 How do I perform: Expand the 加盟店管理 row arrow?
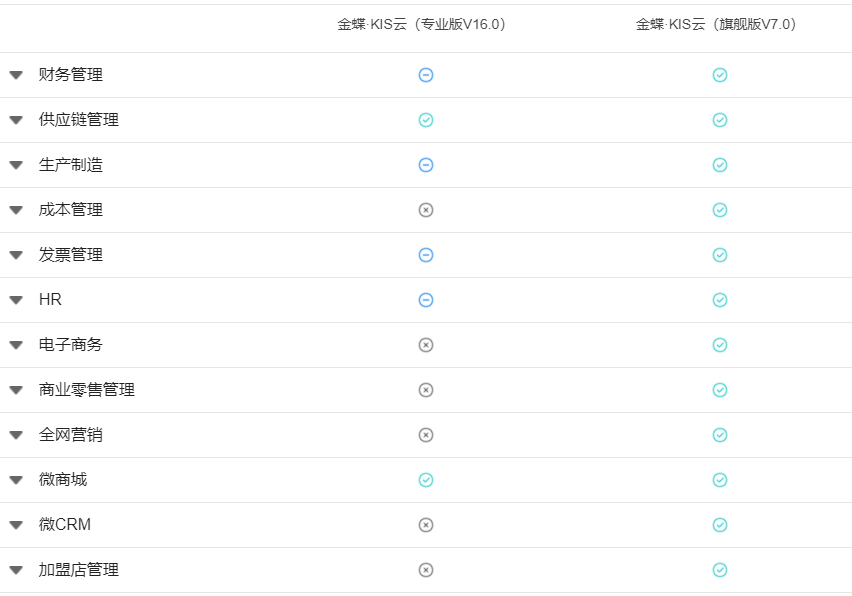coord(16,570)
